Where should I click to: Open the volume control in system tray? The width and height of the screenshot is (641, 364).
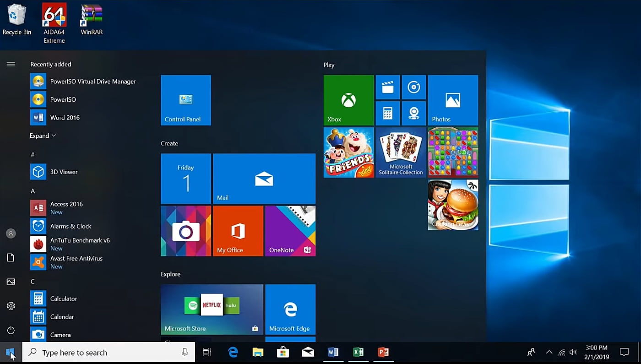(573, 352)
